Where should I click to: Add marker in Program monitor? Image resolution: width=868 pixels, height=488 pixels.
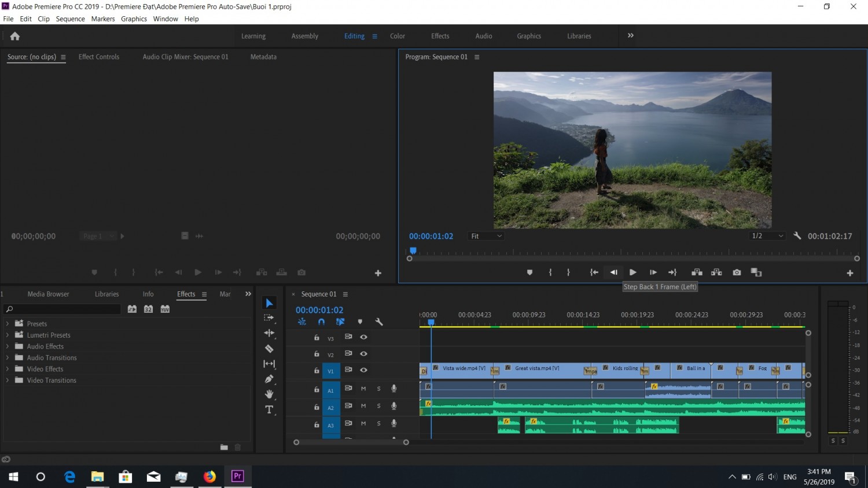pyautogui.click(x=529, y=272)
